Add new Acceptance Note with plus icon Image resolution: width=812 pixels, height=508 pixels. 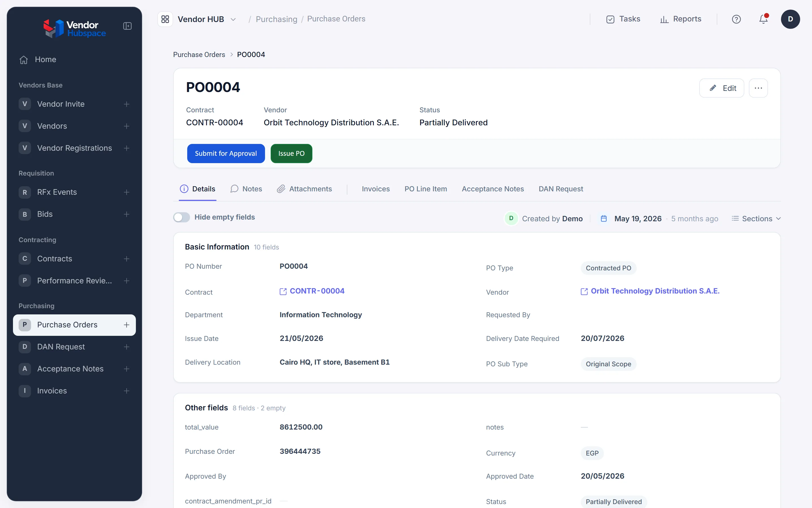(x=127, y=369)
